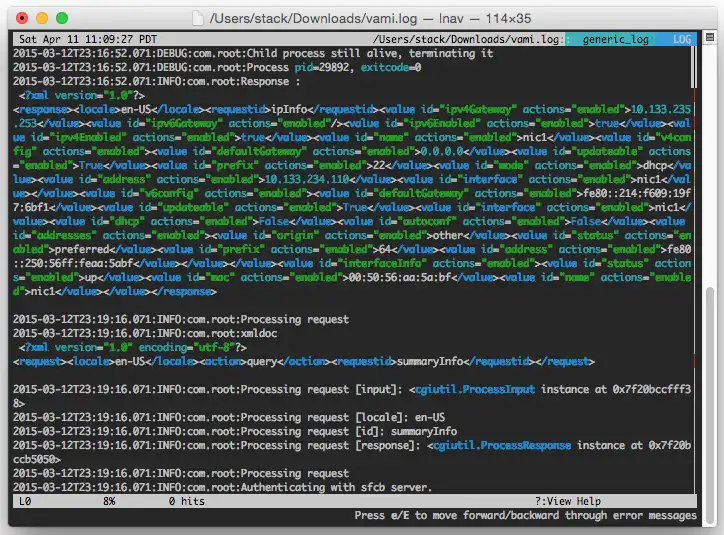This screenshot has height=535, width=724.
Task: Click the 10.133.234.110 address value
Action: point(307,179)
